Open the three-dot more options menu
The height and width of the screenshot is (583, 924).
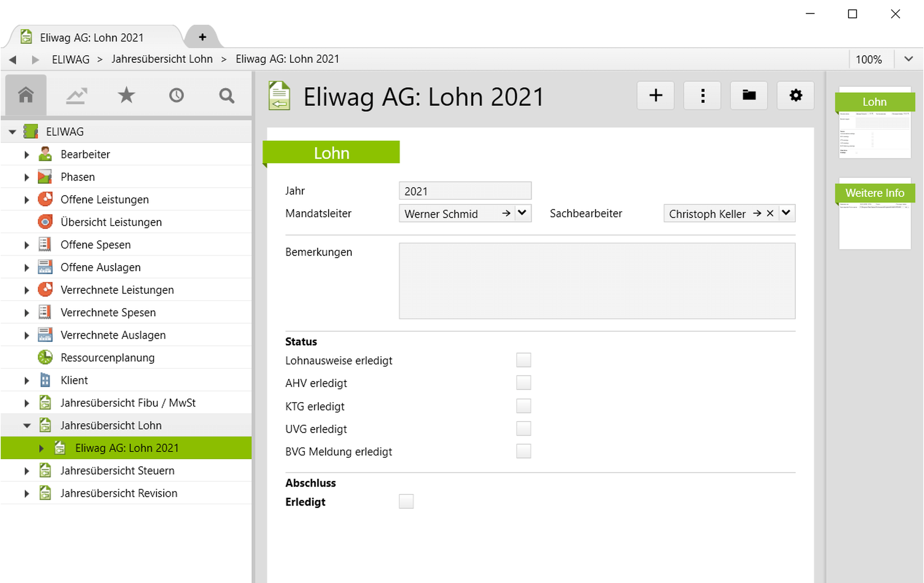702,96
